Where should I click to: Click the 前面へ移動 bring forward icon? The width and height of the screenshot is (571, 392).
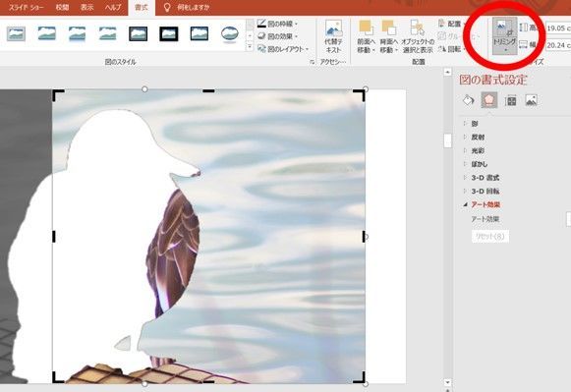tap(366, 36)
